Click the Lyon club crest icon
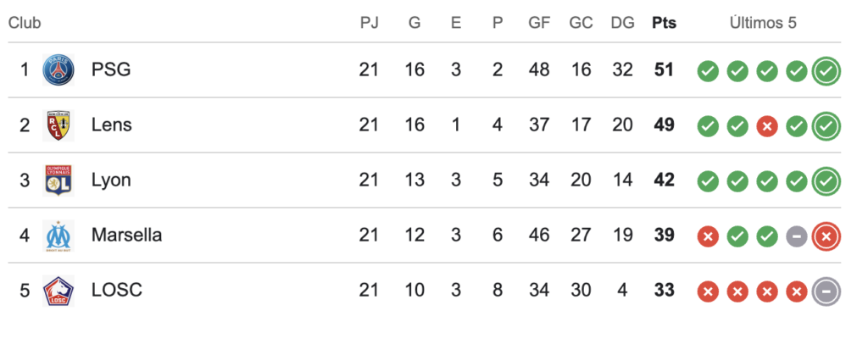The image size is (868, 344). (x=59, y=180)
